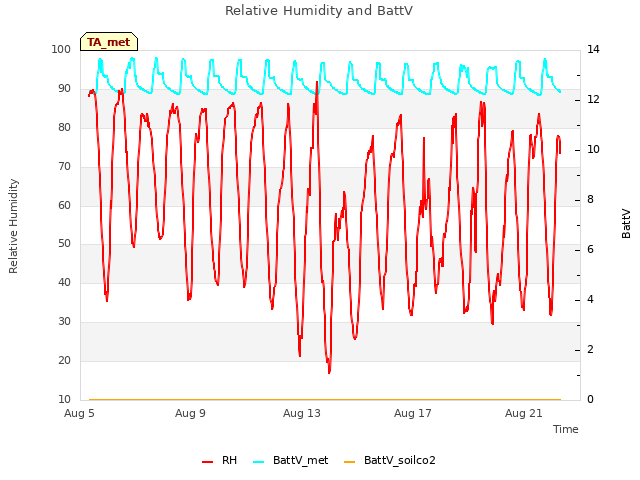Select the TA_met annotation label

(x=109, y=42)
